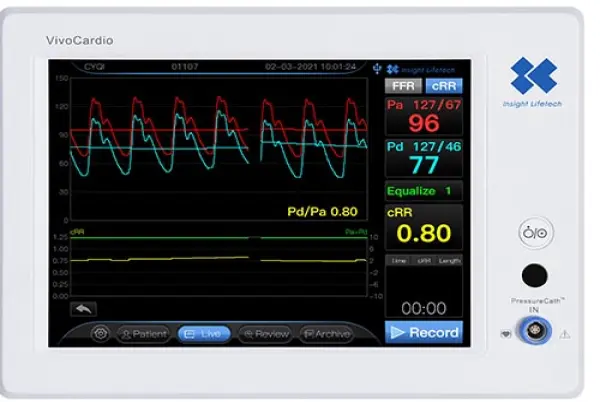
Task: Tap the Pa pressure reading 96
Action: click(424, 123)
